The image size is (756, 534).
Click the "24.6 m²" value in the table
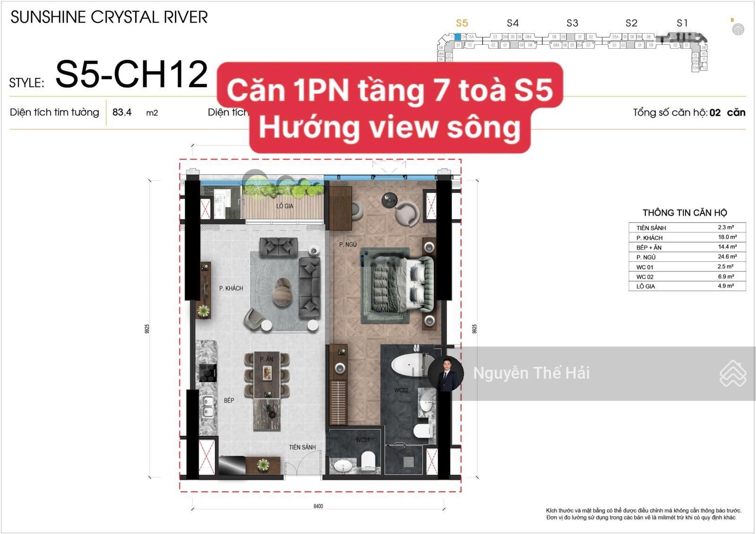[x=727, y=256]
